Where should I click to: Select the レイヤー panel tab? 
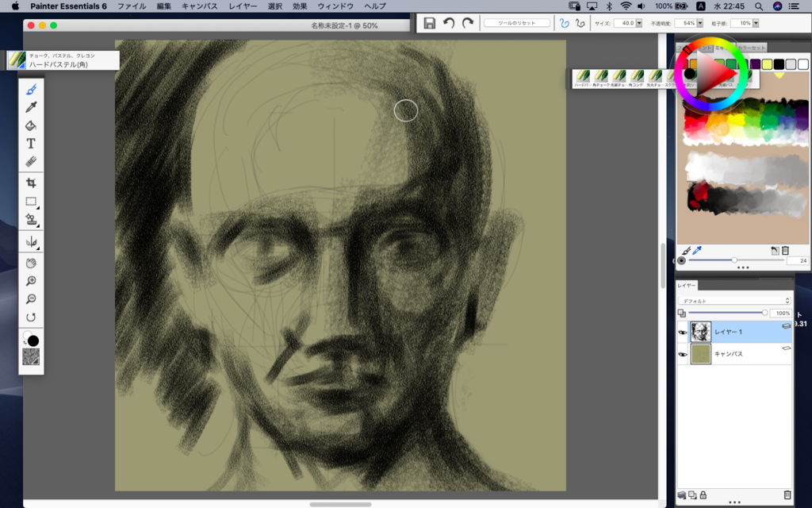[x=687, y=286]
